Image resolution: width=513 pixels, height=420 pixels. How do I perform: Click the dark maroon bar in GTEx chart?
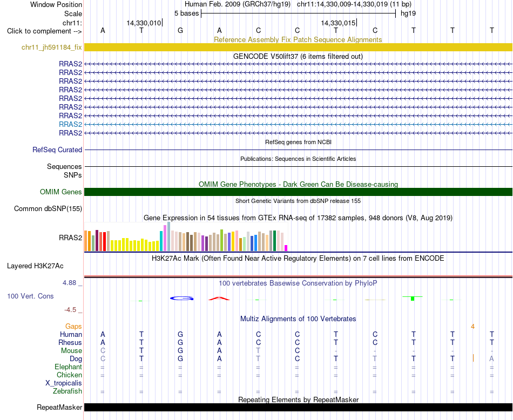click(x=97, y=240)
